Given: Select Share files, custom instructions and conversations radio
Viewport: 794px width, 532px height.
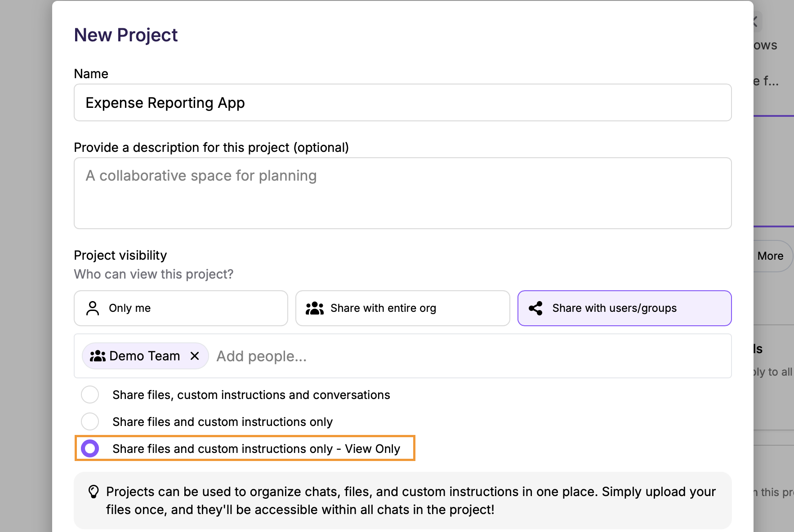Looking at the screenshot, I should pos(90,395).
